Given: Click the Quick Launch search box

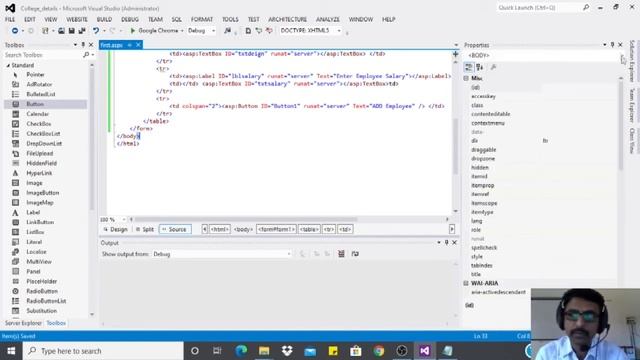Looking at the screenshot, I should pyautogui.click(x=539, y=8).
